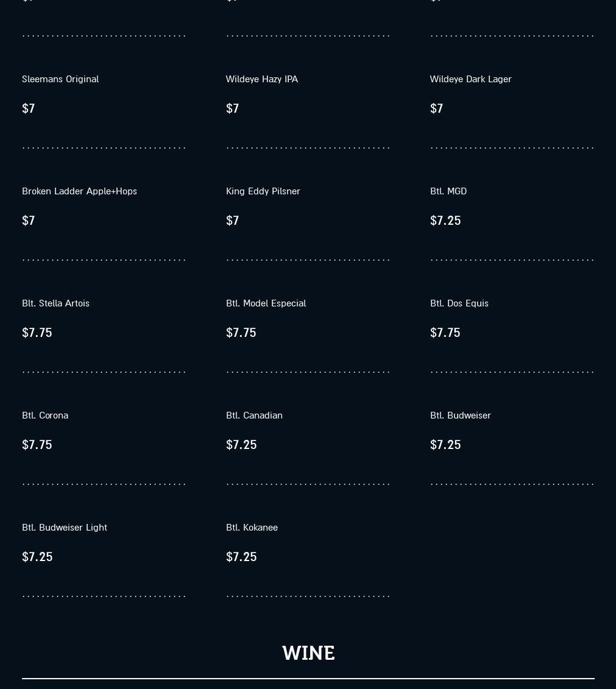Click the Stella Artois bottle listing
The height and width of the screenshot is (689, 616).
point(55,303)
